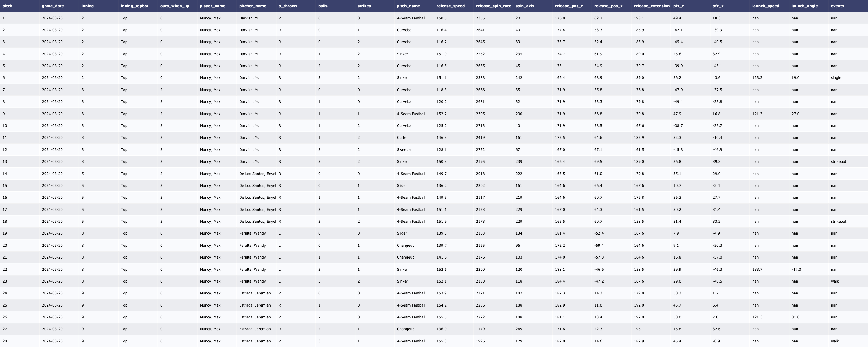Click the inning column header
Viewport: 868px width, 347px height.
coord(88,6)
